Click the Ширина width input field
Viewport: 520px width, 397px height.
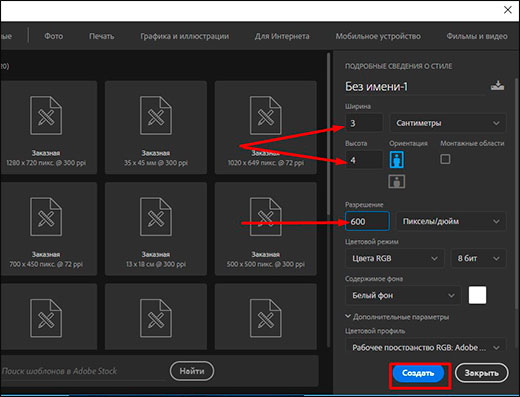[x=364, y=123]
